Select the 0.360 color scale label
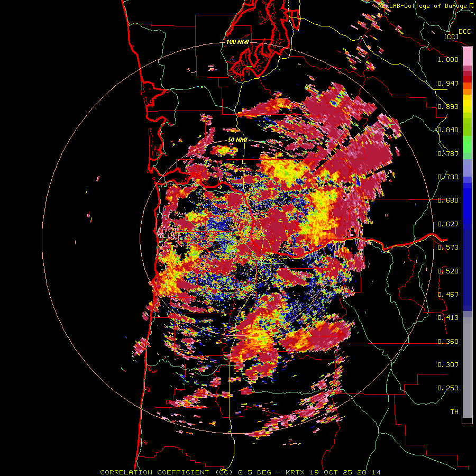 (448, 342)
